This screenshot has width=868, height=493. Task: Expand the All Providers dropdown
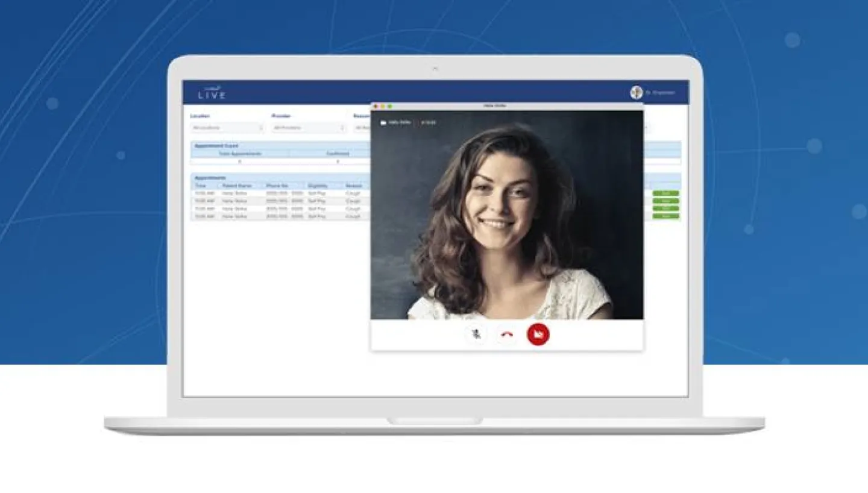pyautogui.click(x=306, y=128)
